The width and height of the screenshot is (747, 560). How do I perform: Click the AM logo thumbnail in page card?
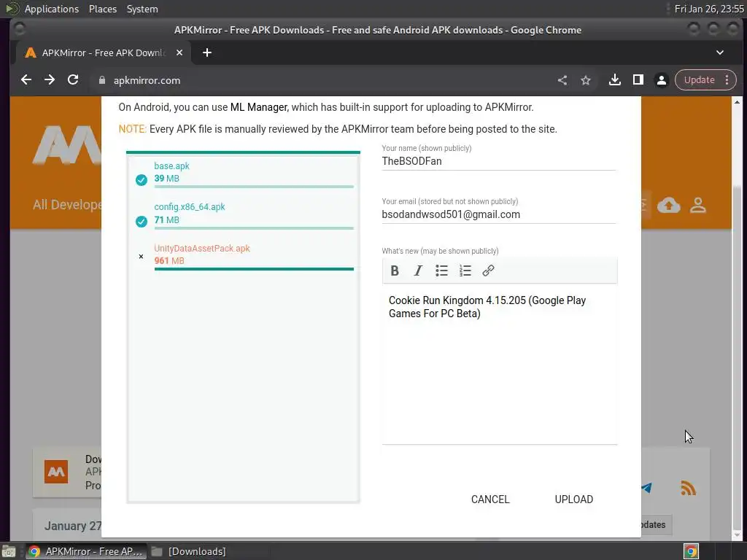56,472
